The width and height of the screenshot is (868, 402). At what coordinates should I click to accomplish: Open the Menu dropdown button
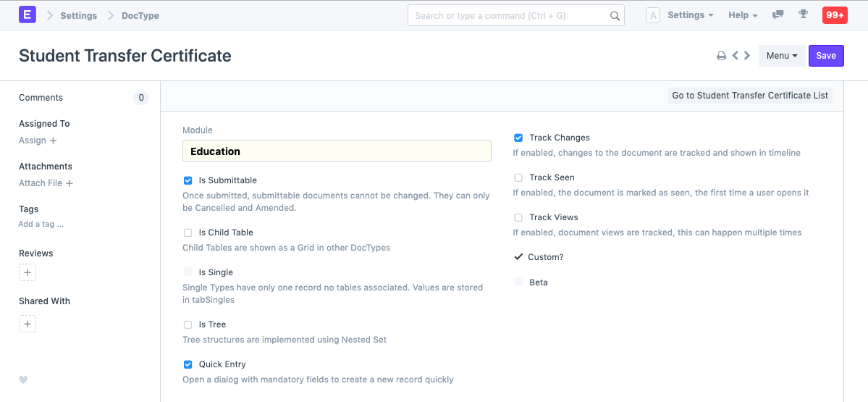point(782,55)
